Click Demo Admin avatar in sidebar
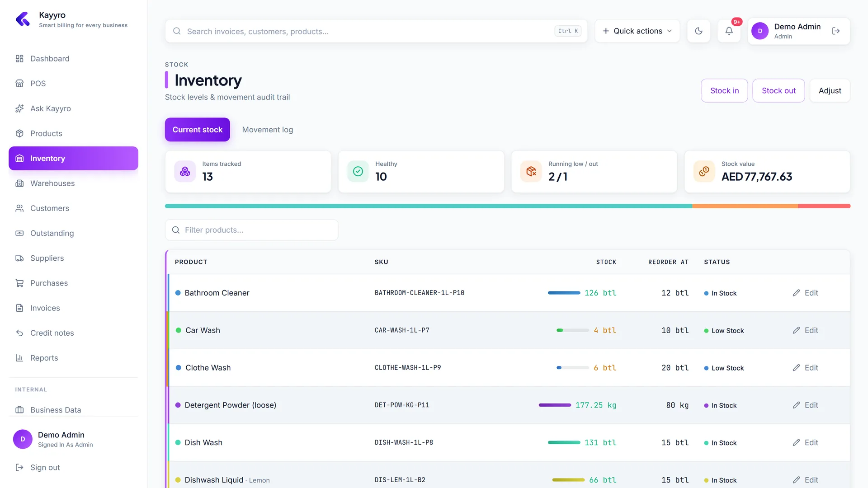Screen dimensions: 868x488 tap(23, 439)
